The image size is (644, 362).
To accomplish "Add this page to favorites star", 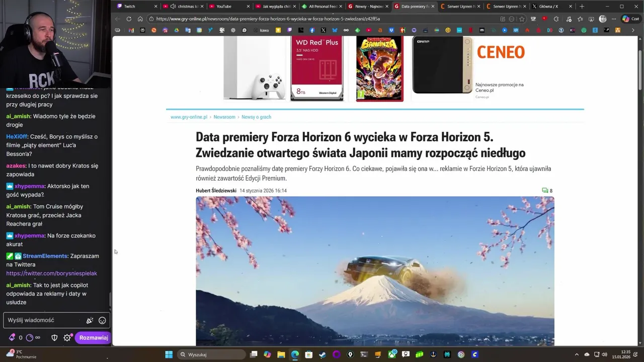I will coord(521,19).
